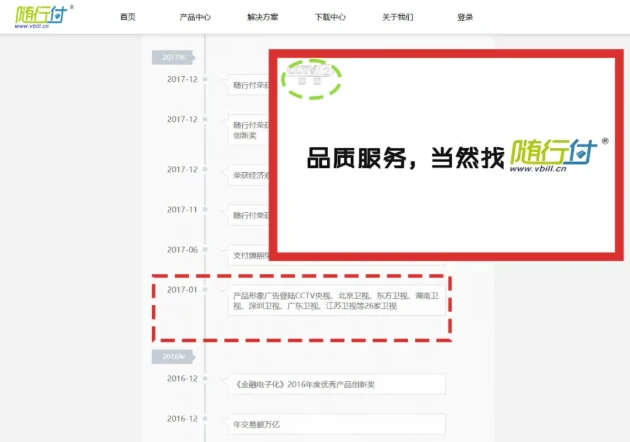
Task: Select the 2017-01 timeline date
Action: pos(182,290)
